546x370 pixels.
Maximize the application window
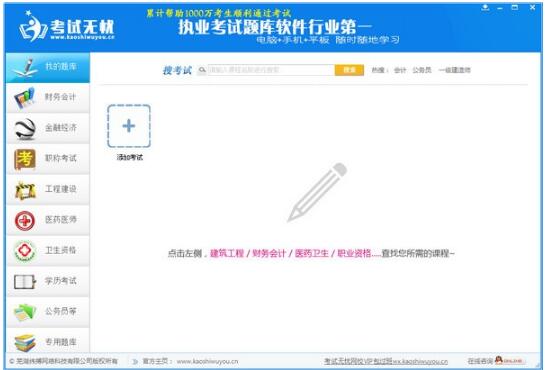[515, 7]
